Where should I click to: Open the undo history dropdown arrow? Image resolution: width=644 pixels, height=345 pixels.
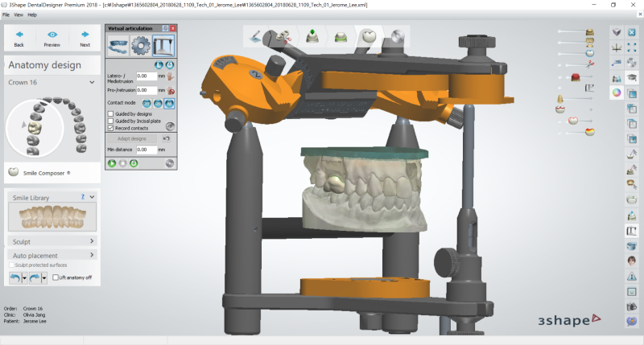24,277
